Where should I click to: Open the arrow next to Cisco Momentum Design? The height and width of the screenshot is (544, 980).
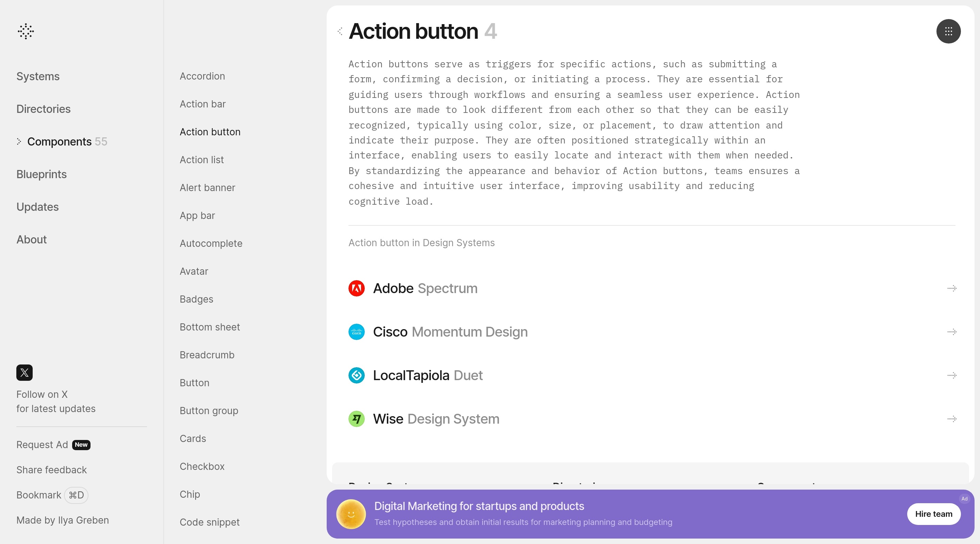pos(951,332)
